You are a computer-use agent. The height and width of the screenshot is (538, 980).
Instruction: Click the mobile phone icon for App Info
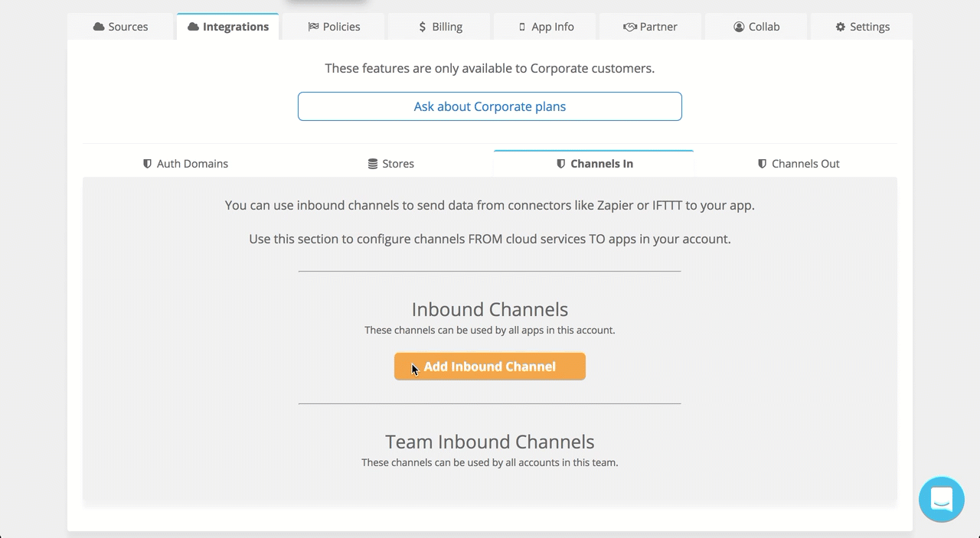click(522, 27)
